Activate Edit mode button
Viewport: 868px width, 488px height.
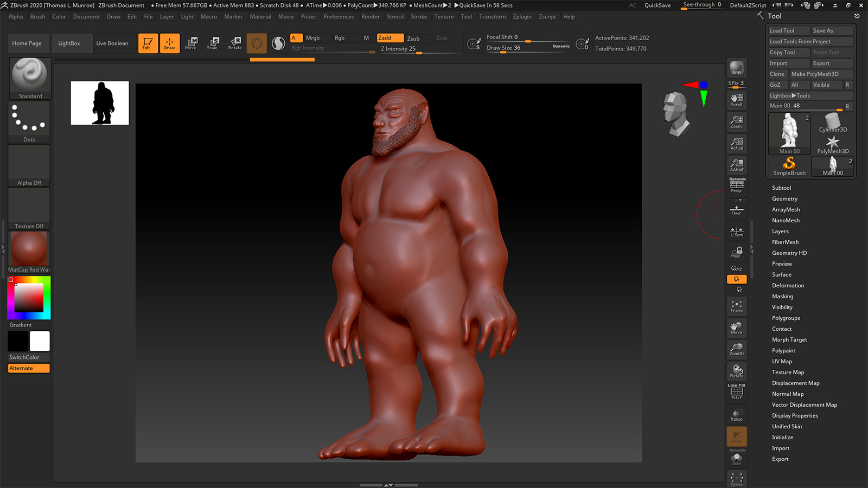click(x=148, y=43)
